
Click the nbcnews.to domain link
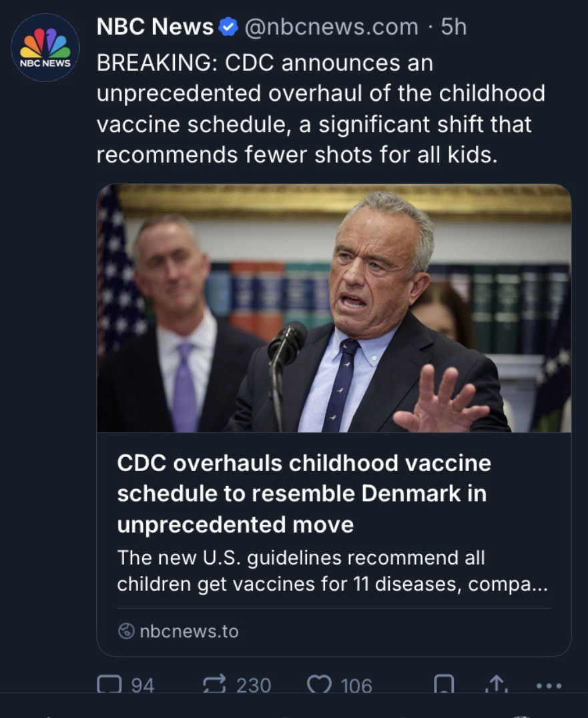(x=189, y=631)
